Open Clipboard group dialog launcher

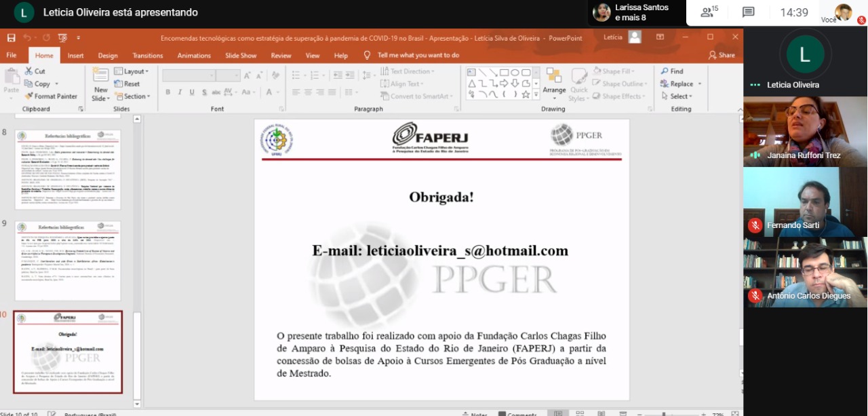coord(81,109)
